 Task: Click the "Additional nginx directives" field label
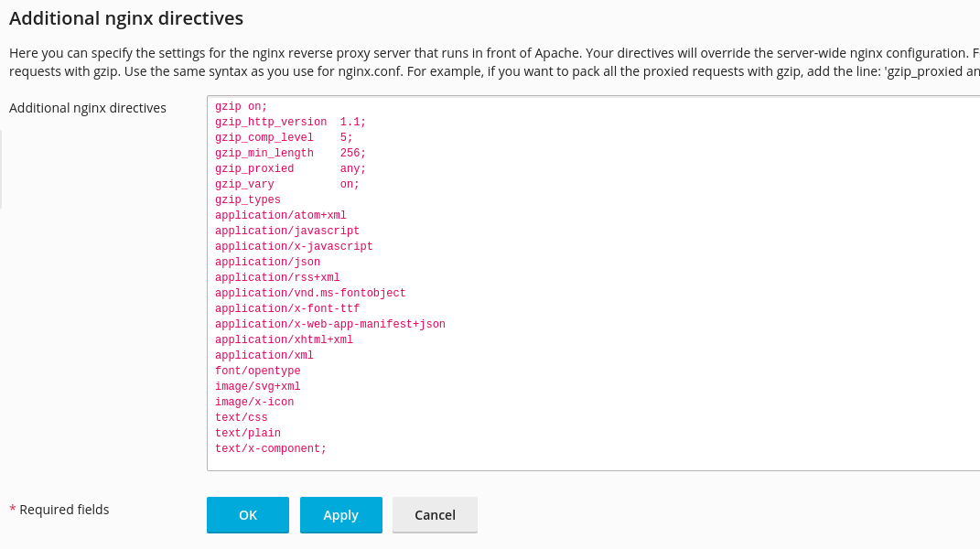point(87,107)
